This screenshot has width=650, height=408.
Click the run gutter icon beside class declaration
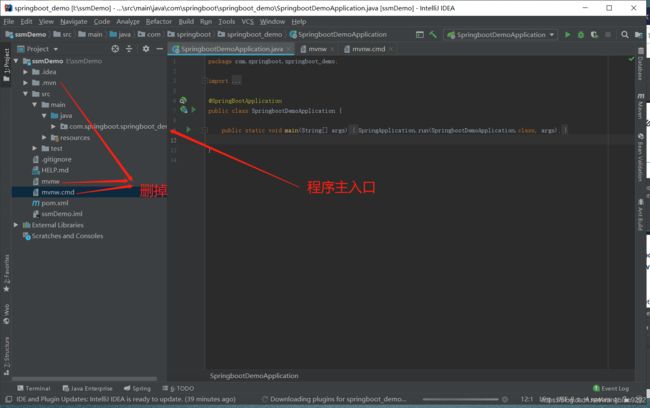(193, 110)
